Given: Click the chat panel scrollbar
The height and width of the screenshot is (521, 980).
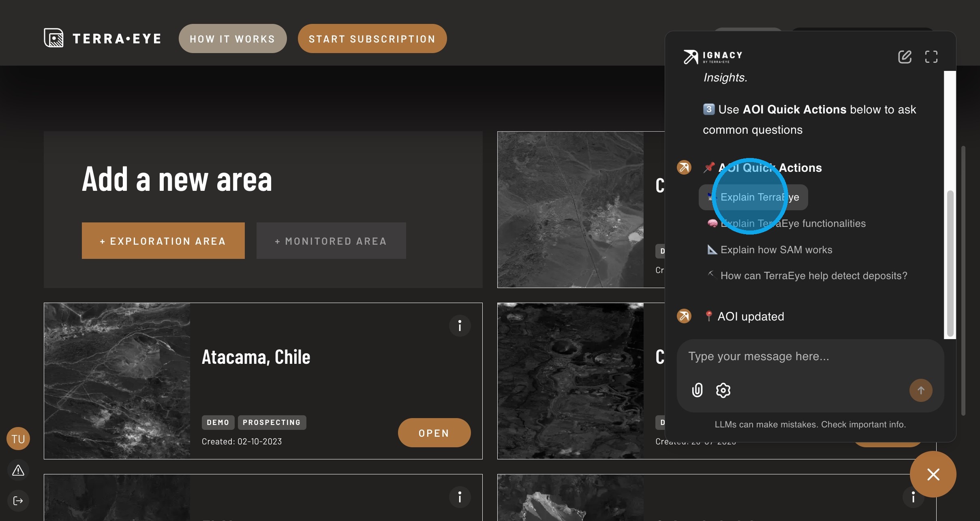Looking at the screenshot, I should (950, 263).
